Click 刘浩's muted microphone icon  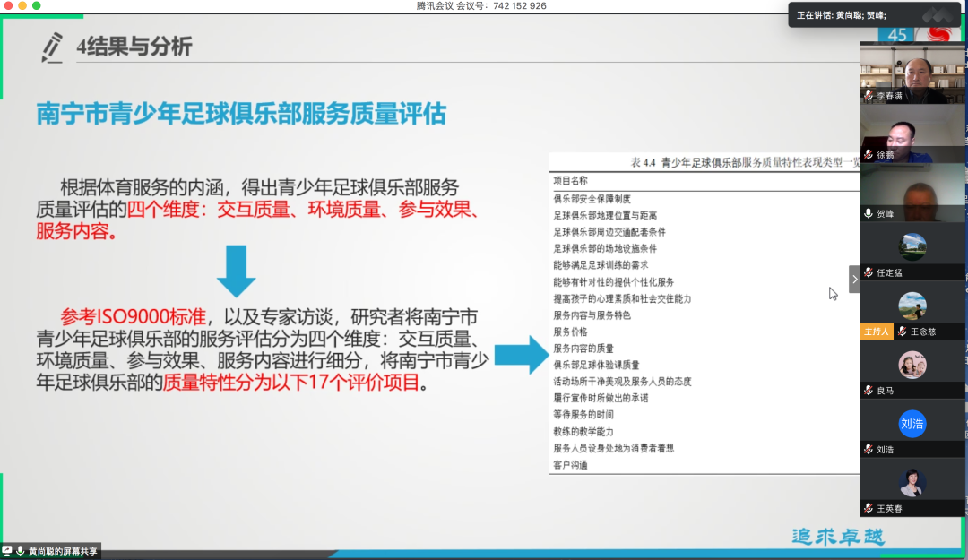tap(869, 450)
